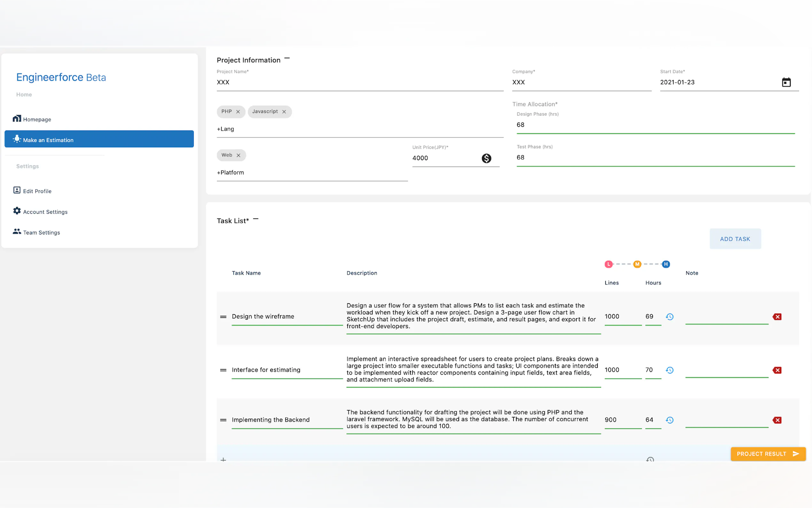Remove the Web platform chip
This screenshot has height=508, width=812.
point(238,155)
